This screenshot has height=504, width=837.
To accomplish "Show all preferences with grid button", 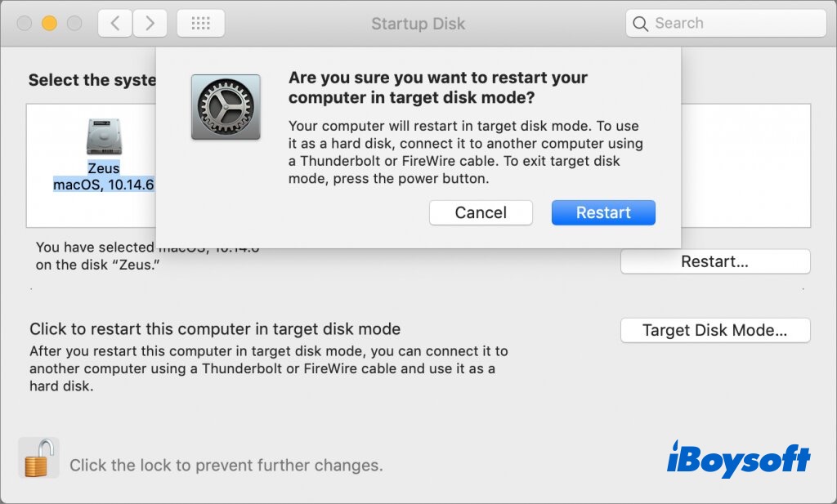I will (x=200, y=24).
